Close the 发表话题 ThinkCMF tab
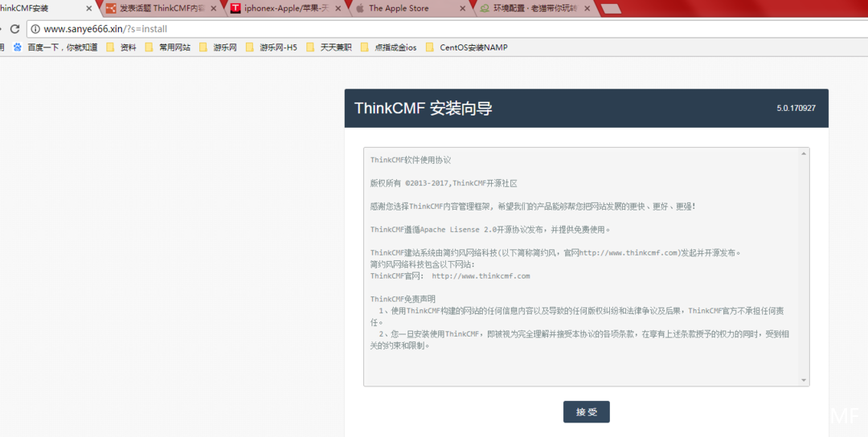 click(x=214, y=8)
